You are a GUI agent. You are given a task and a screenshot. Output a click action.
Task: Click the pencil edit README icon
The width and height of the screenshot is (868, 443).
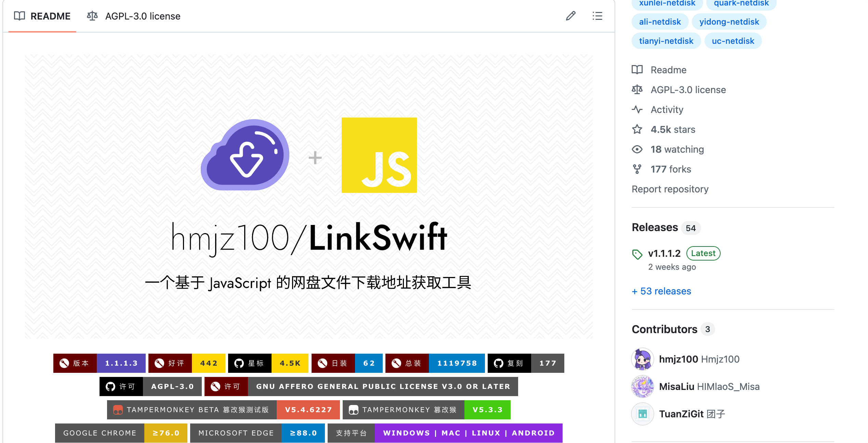(x=571, y=16)
